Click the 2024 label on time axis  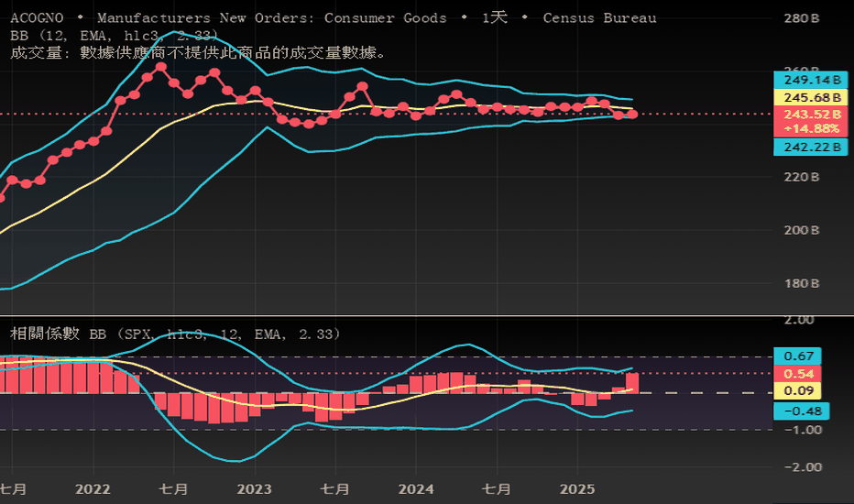(x=416, y=488)
